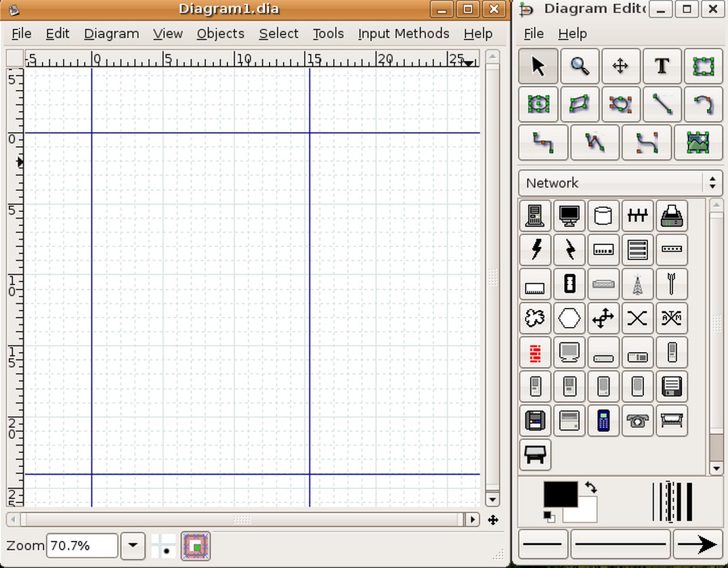
Task: Select the Magnify zoom tool
Action: click(580, 66)
